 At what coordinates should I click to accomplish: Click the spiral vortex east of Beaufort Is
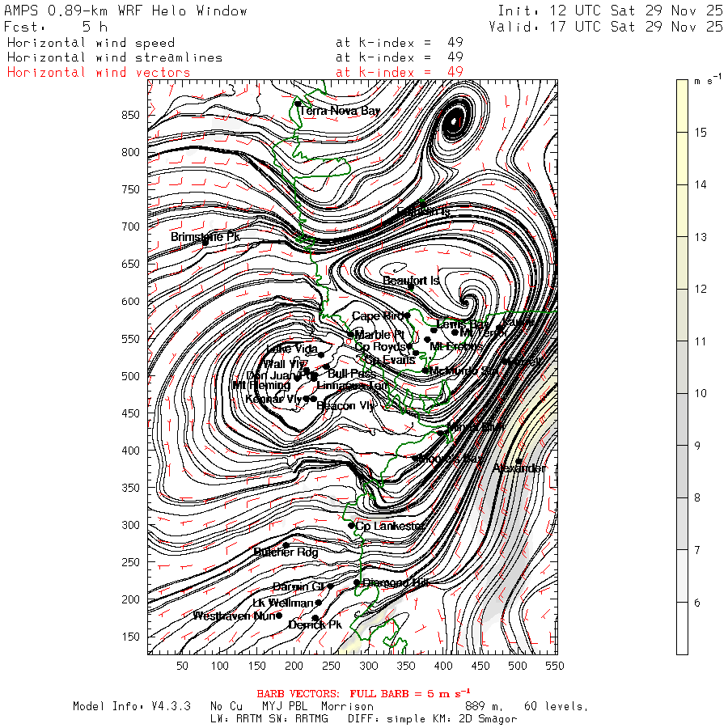[465, 303]
